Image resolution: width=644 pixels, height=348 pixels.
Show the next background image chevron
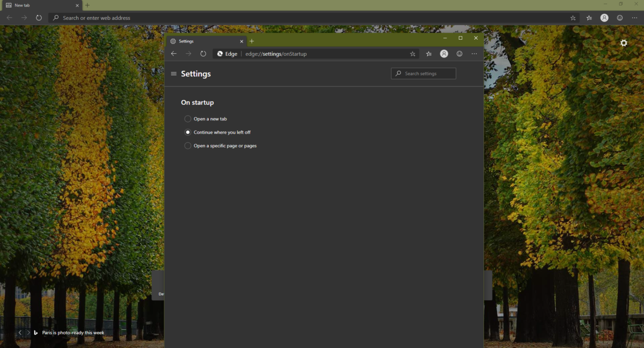[x=28, y=332]
